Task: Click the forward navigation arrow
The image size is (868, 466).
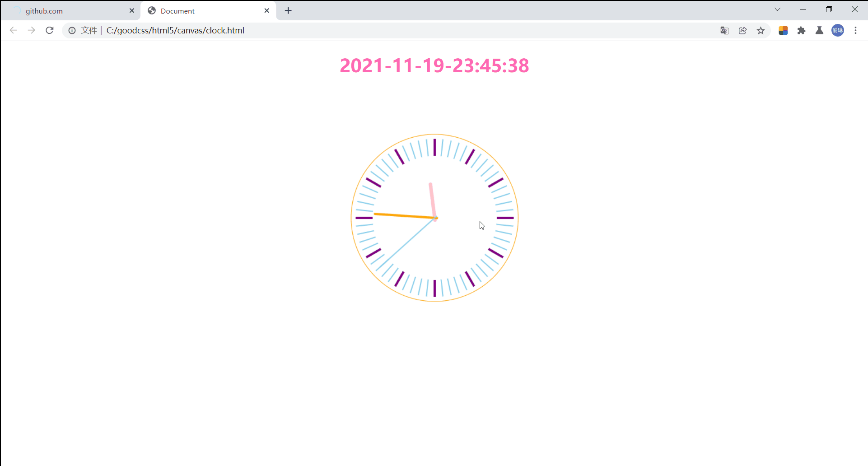Action: 31,30
